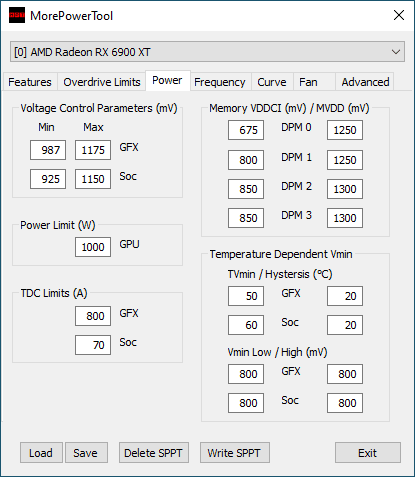Click the 'MorePowerTool' title text
The width and height of the screenshot is (415, 477).
pos(71,16)
